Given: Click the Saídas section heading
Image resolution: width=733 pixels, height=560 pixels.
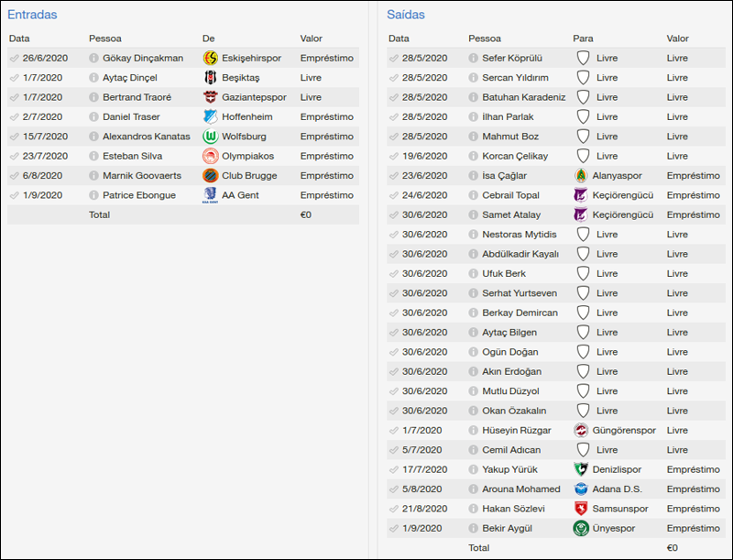Looking at the screenshot, I should pyautogui.click(x=406, y=15).
